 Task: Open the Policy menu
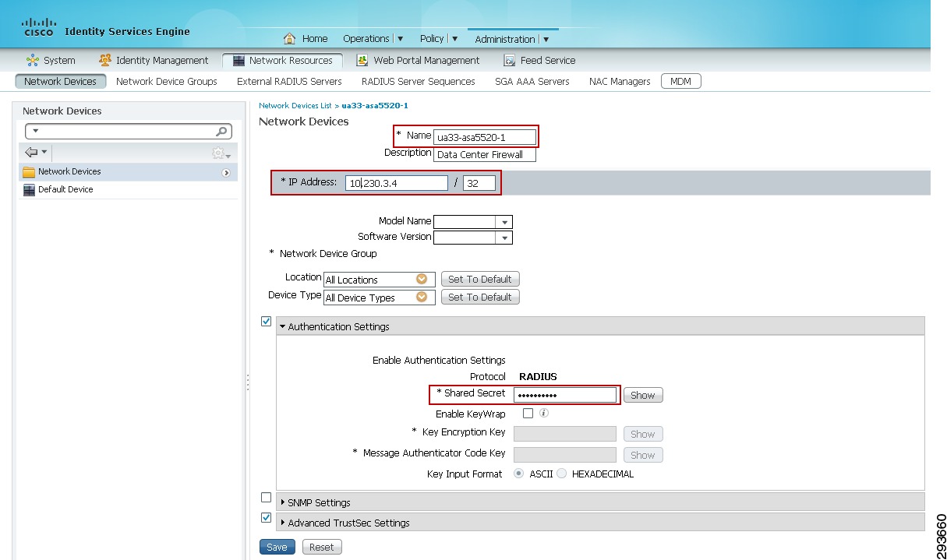(x=438, y=38)
